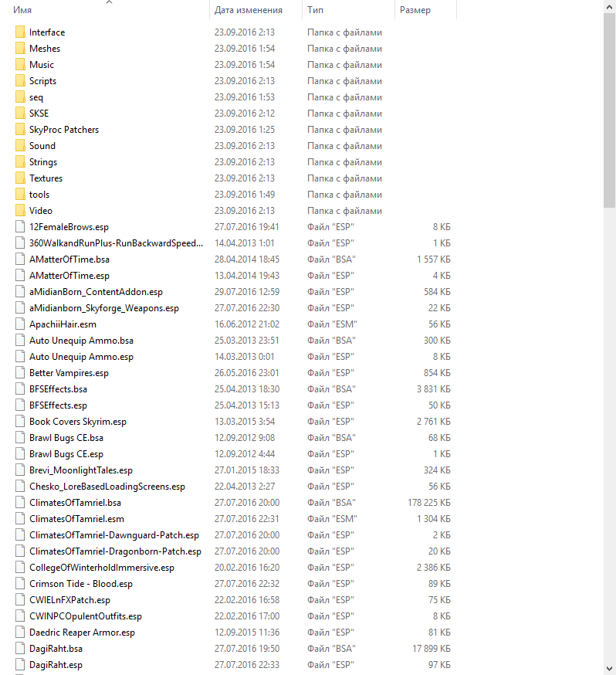Select the SkyProc Patchers folder icon
This screenshot has width=616, height=675.
pos(20,130)
